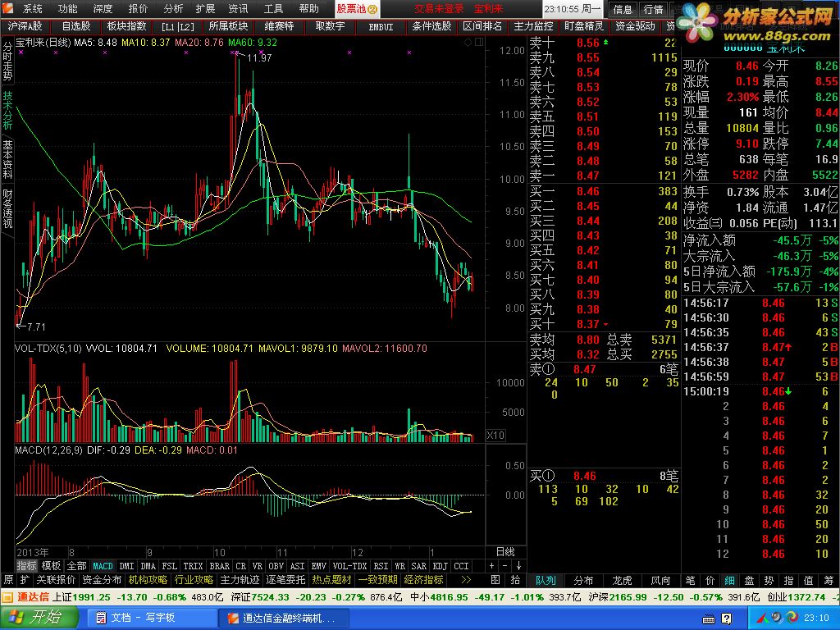Select the TRIX indicator tab
This screenshot has width=840, height=630.
(x=193, y=566)
